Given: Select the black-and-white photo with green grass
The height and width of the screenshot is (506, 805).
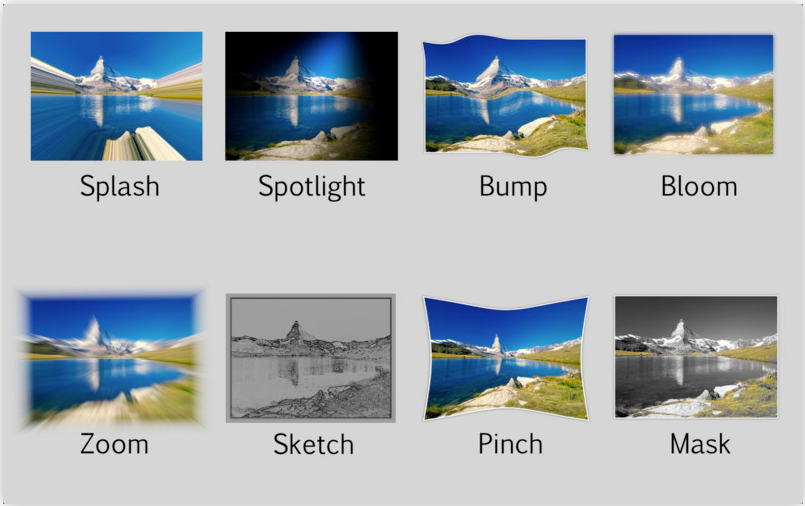Looking at the screenshot, I should tap(696, 357).
